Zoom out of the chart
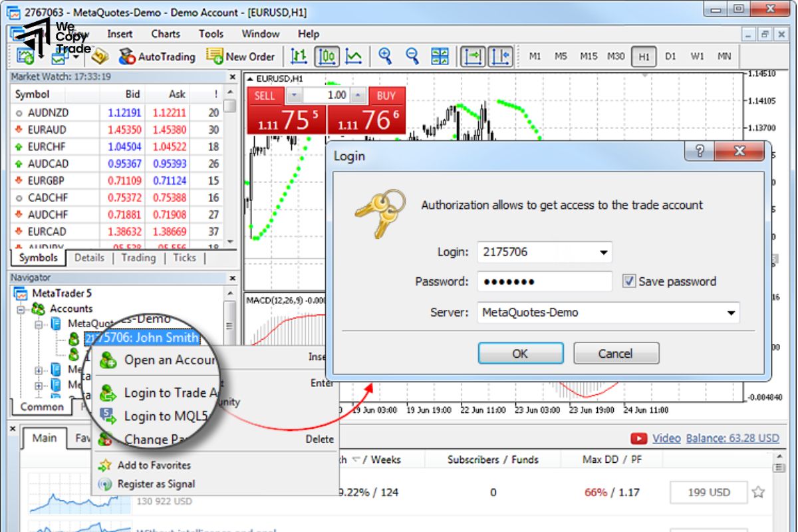Viewport: 798px width, 532px height. pos(411,57)
